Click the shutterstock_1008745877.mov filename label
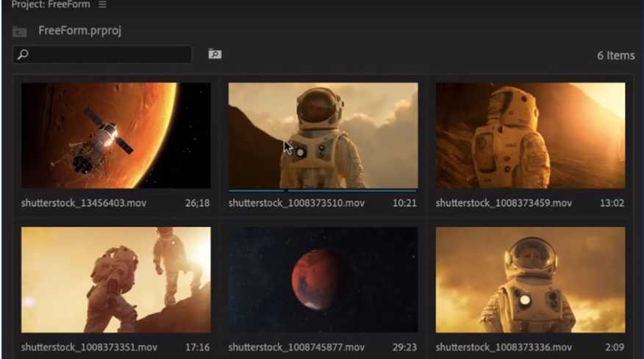Screen dimensions: 644x359 coord(296,347)
